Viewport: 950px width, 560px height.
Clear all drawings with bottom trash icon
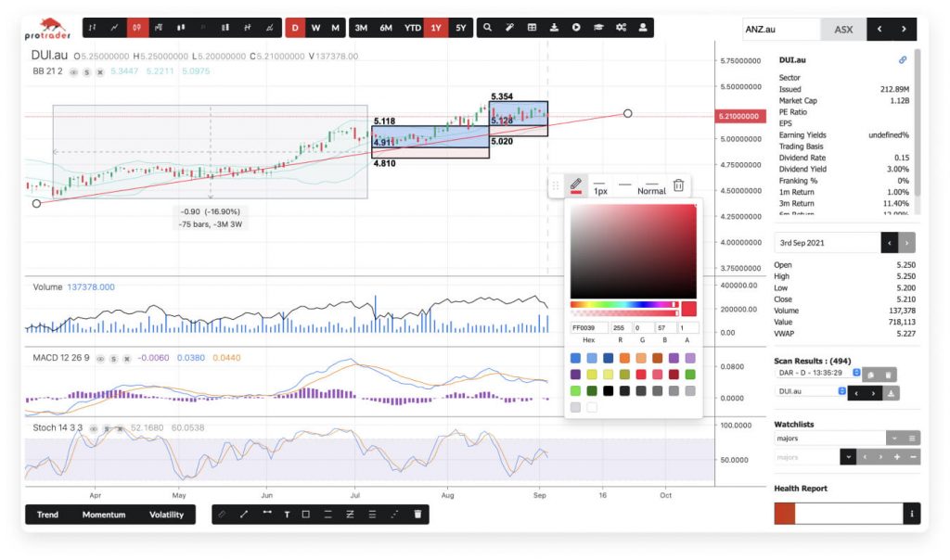click(x=417, y=514)
